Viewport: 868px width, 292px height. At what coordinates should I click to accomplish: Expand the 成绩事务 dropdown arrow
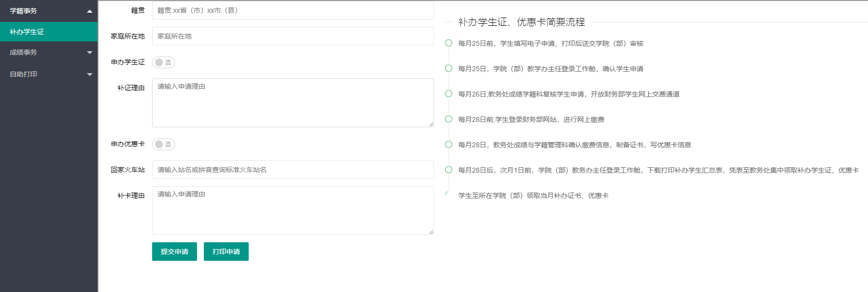pyautogui.click(x=89, y=53)
